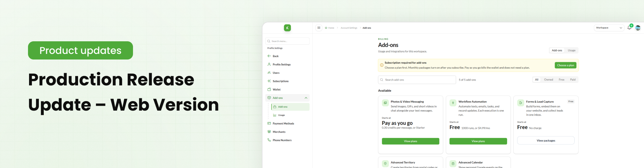Click the green K app logo
The image size is (644, 168).
click(287, 28)
